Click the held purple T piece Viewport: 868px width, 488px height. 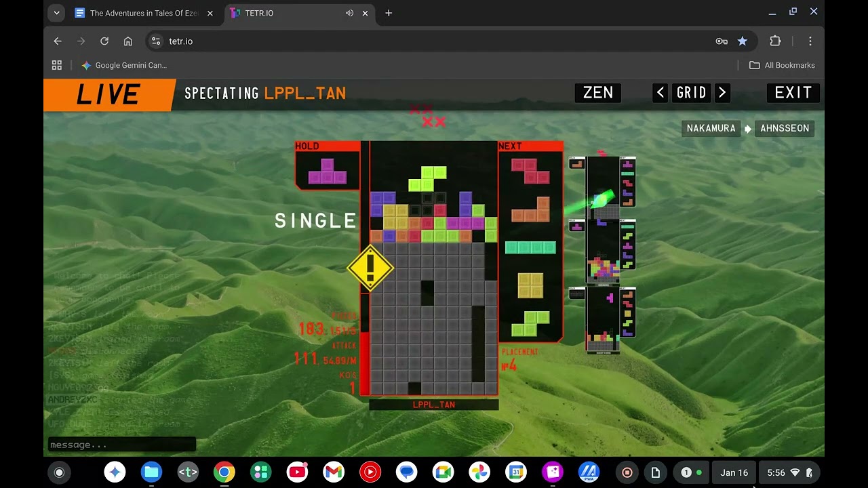[x=328, y=171]
